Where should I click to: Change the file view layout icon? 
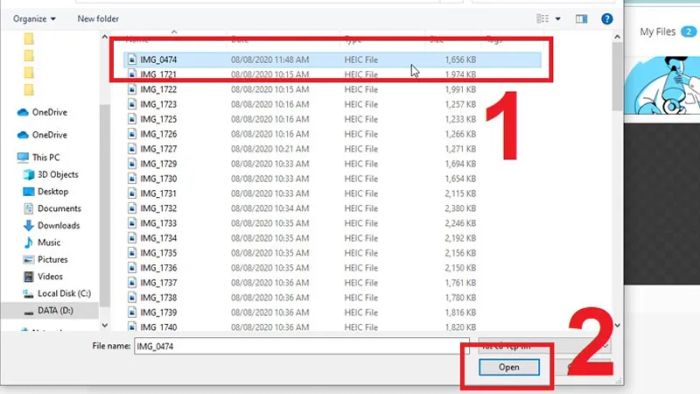(x=542, y=19)
